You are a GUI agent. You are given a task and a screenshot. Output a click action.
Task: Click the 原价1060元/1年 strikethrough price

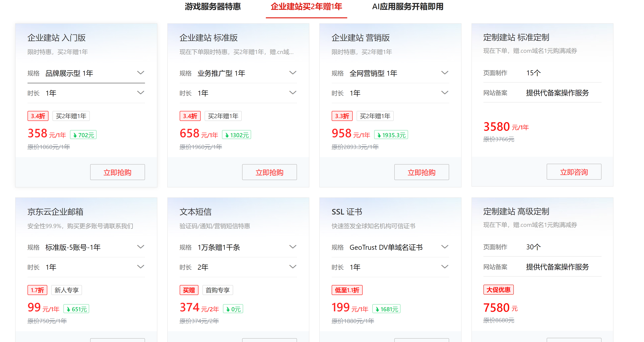coord(49,147)
